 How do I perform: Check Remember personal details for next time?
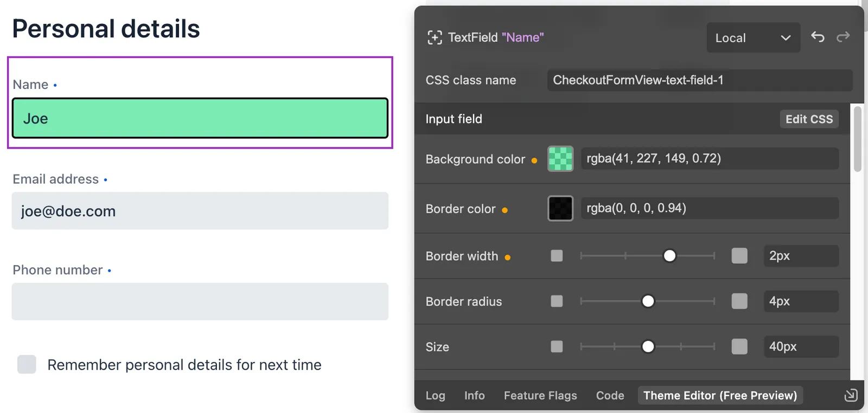pos(27,365)
